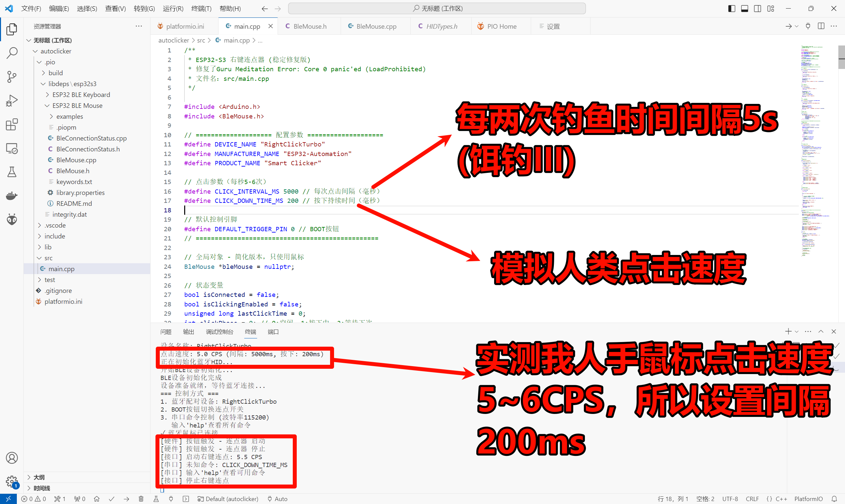The image size is (845, 504).
Task: Open the Explorer view in activity bar
Action: (x=12, y=29)
